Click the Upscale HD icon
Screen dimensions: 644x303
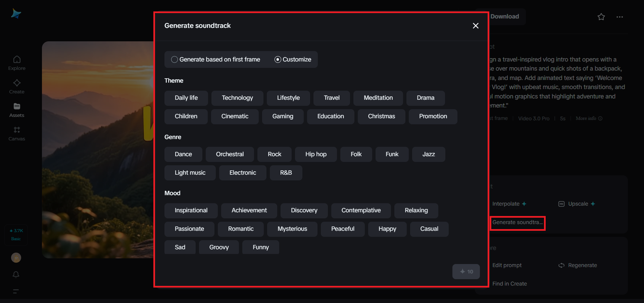click(561, 204)
